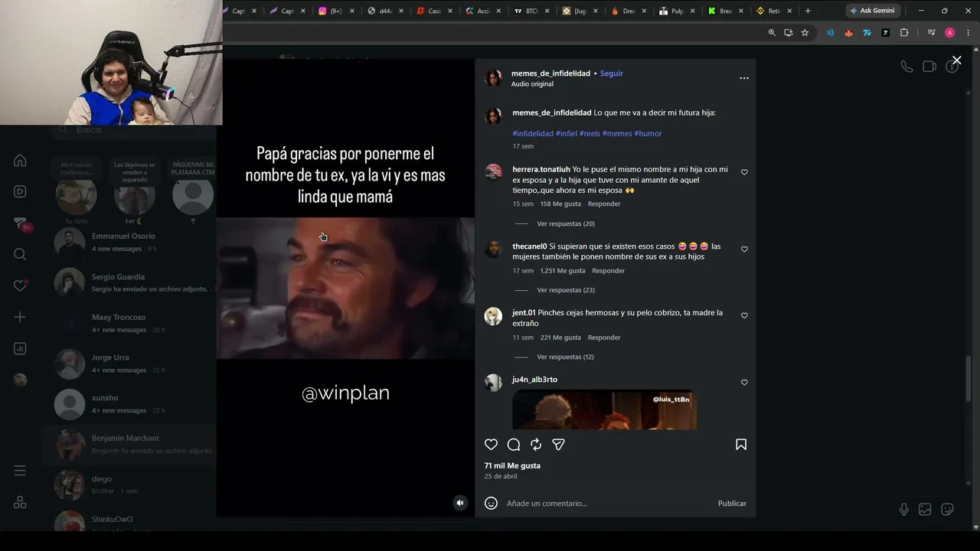Pick a sticker with the sticker icon

click(x=947, y=510)
